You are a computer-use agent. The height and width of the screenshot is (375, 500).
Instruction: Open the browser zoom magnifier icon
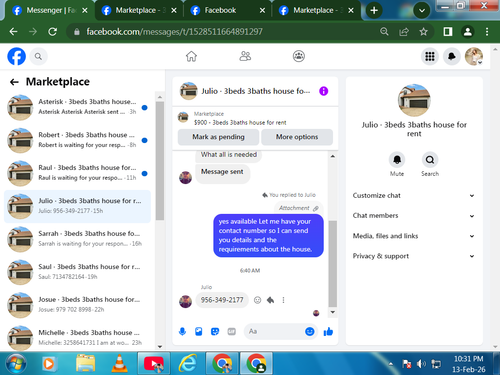tap(384, 32)
